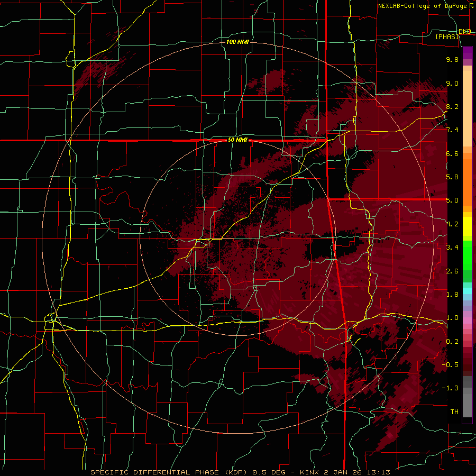Click the 6.6 value on the KDP scale
476x476 pixels.
point(452,153)
